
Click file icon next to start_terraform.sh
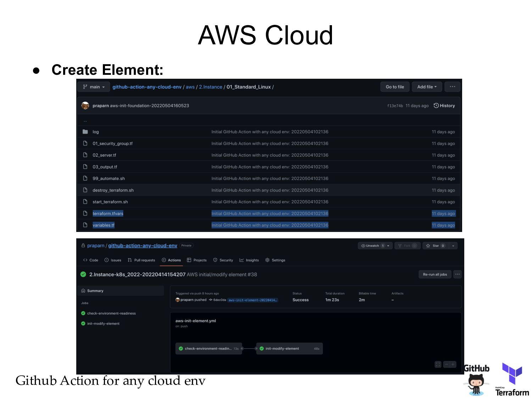click(85, 201)
